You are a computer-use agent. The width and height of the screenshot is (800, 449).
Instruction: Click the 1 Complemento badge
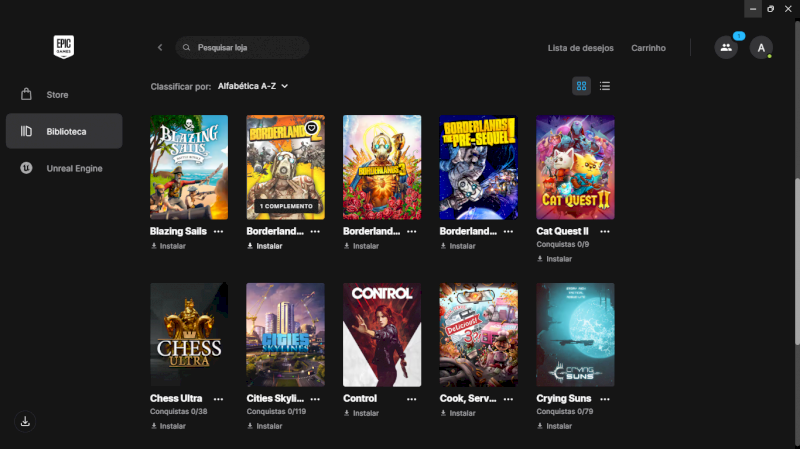[286, 206]
